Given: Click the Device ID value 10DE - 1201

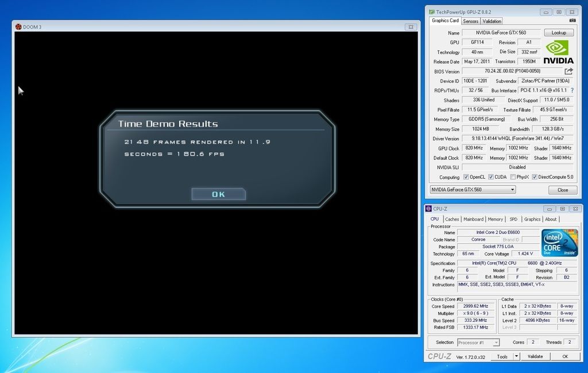Looking at the screenshot, I should (x=475, y=80).
